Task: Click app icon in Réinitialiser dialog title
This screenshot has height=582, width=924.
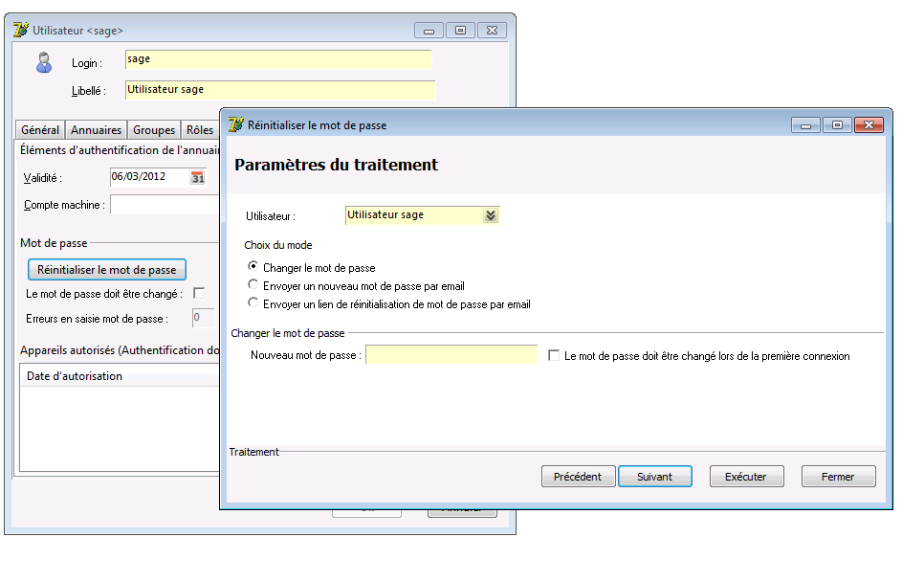Action: click(235, 124)
